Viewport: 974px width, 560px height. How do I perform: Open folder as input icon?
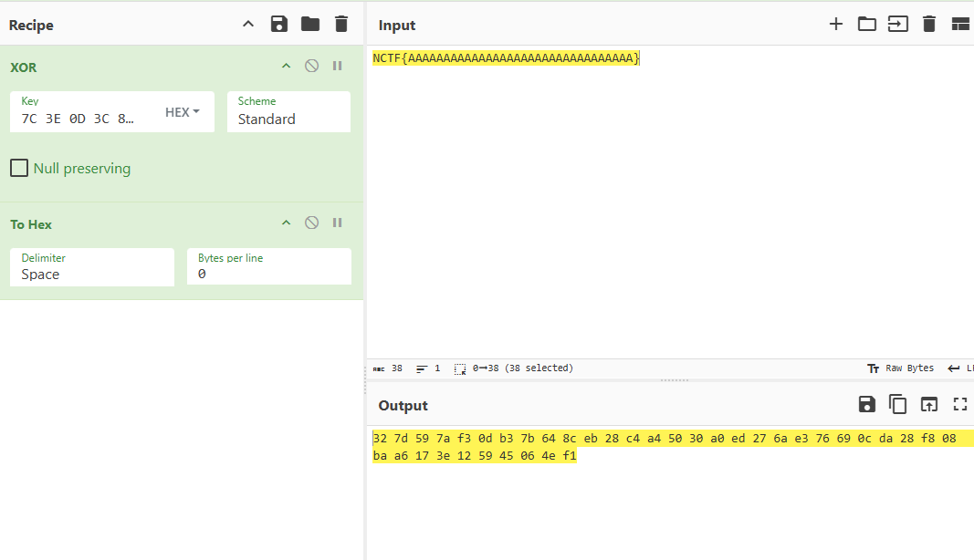(866, 25)
